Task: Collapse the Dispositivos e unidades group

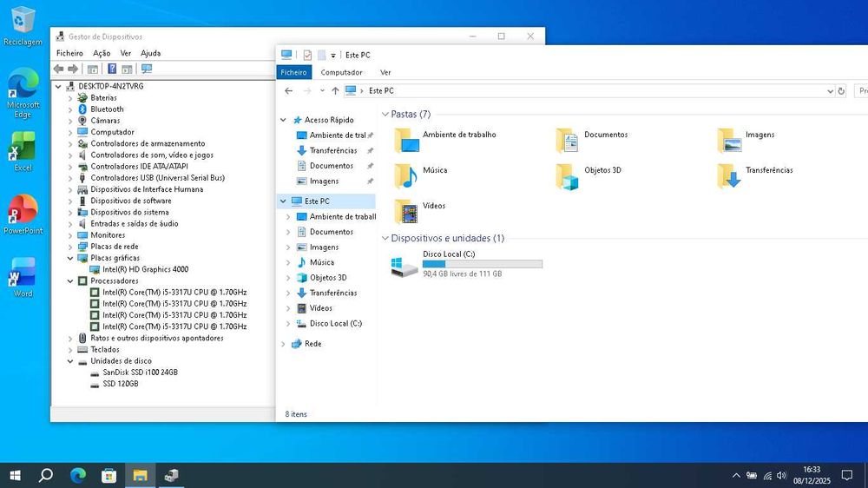Action: tap(385, 238)
